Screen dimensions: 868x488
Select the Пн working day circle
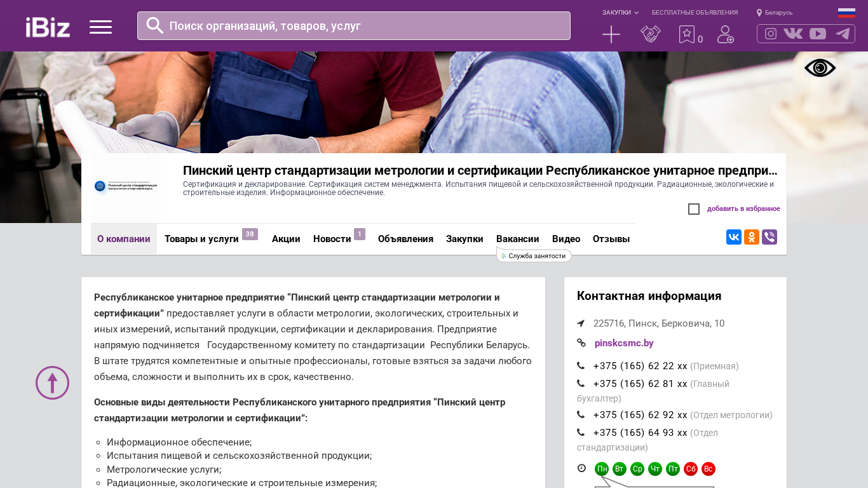(x=602, y=469)
